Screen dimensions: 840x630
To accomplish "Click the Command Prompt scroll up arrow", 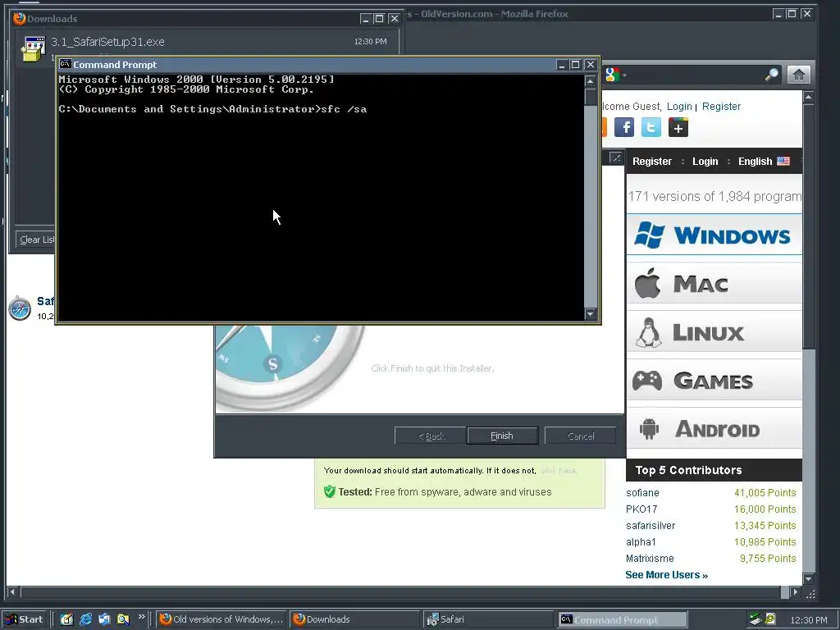I will [591, 81].
